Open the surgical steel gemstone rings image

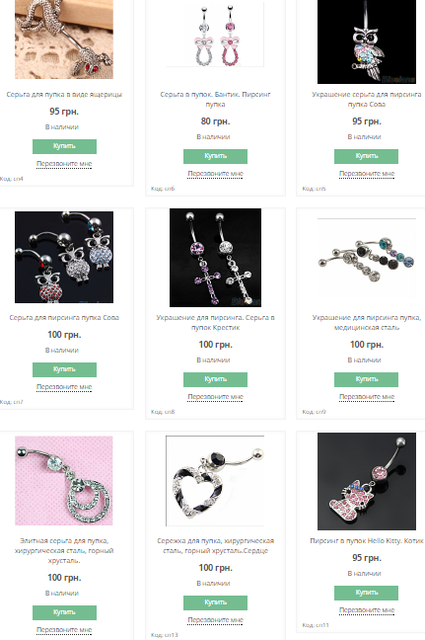pos(366,258)
